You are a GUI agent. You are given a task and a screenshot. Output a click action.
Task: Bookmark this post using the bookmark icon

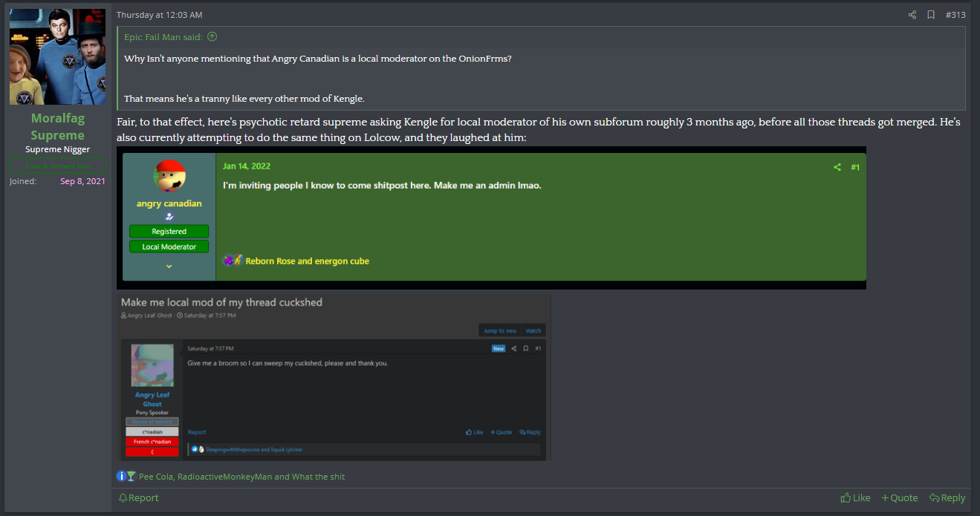tap(931, 15)
